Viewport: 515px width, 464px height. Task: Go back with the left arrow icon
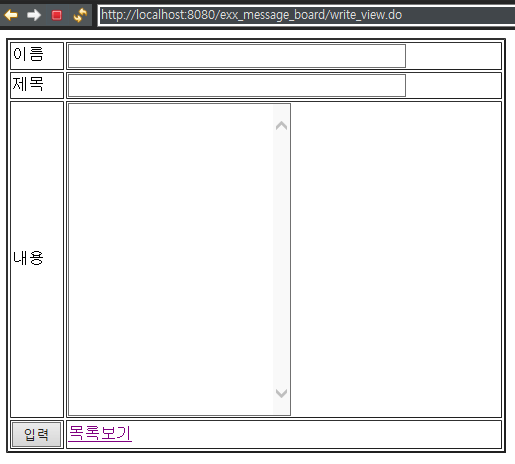tap(11, 15)
